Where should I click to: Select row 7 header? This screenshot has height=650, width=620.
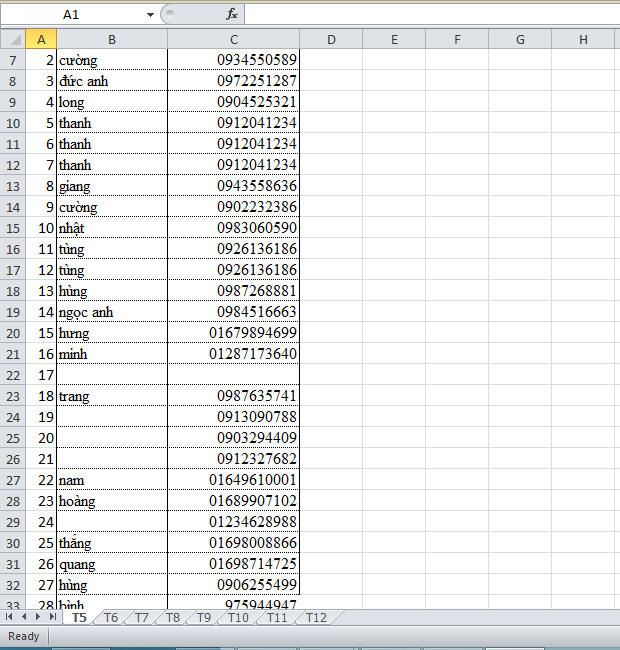13,60
